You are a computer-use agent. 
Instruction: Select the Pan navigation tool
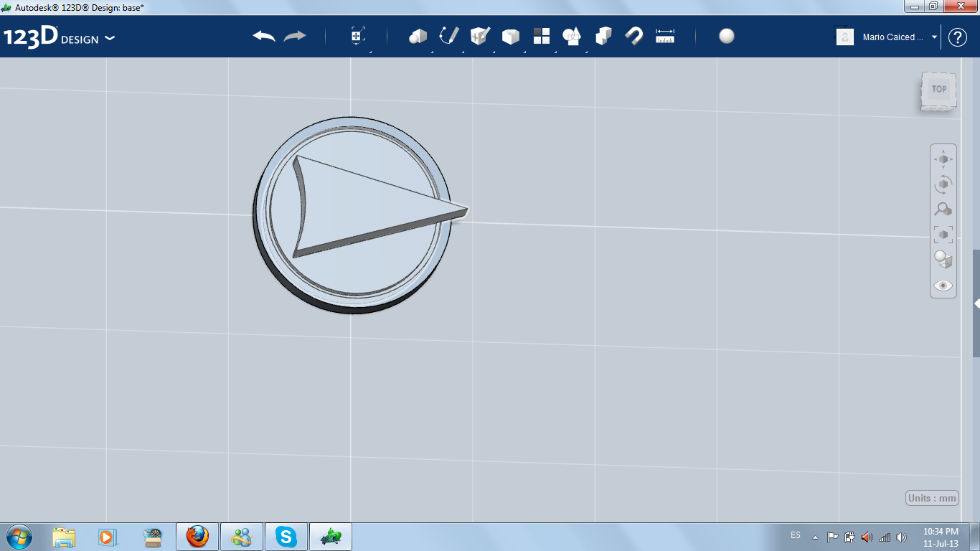tap(943, 159)
